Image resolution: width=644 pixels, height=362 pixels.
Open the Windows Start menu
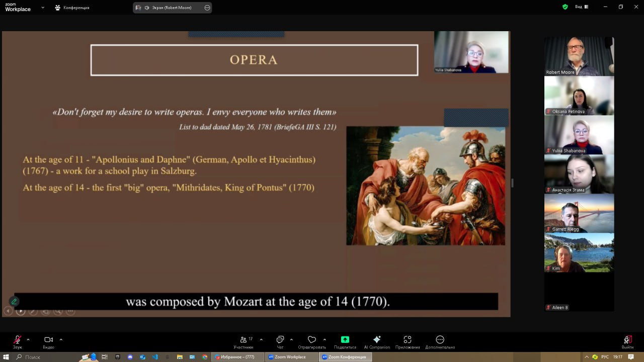(x=7, y=357)
